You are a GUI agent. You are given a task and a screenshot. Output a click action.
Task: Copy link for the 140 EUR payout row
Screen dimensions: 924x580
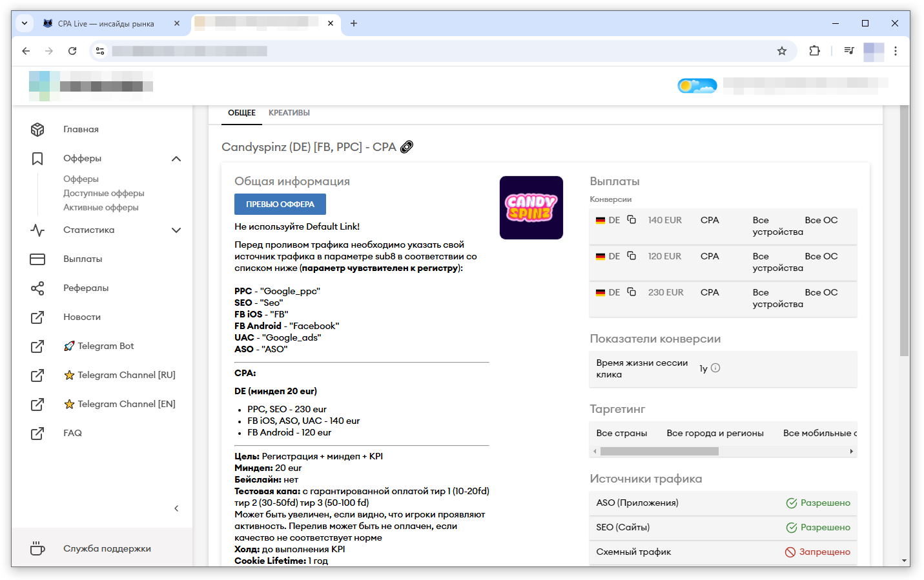click(x=631, y=220)
